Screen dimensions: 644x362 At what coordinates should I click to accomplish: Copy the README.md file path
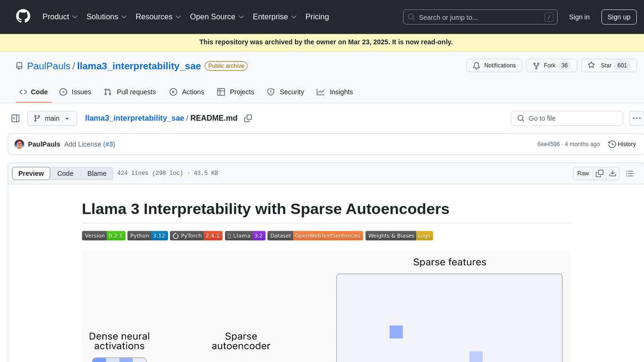(x=248, y=118)
